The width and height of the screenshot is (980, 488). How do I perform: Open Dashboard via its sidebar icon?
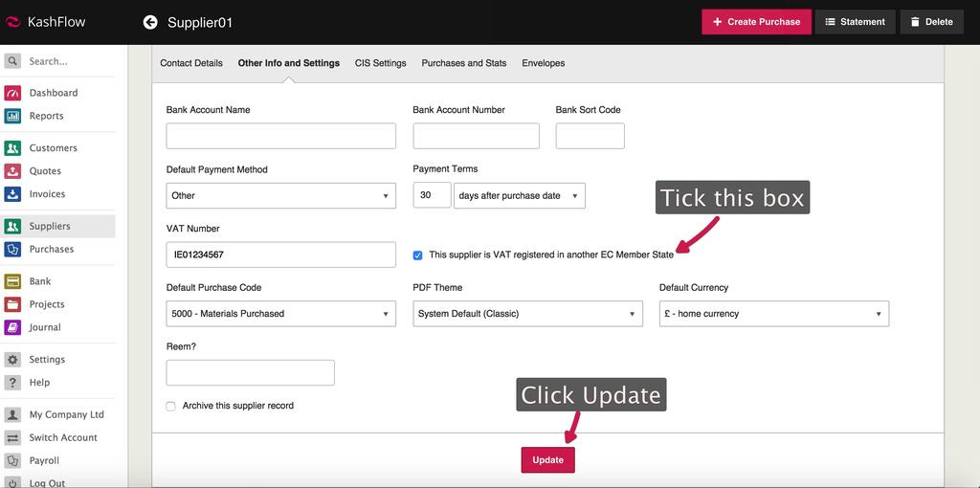(x=12, y=93)
